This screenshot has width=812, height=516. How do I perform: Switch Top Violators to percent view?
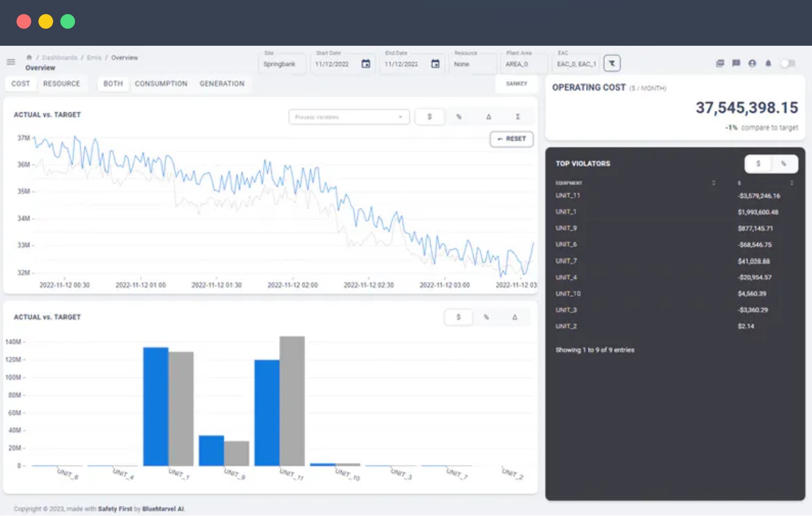tap(784, 164)
